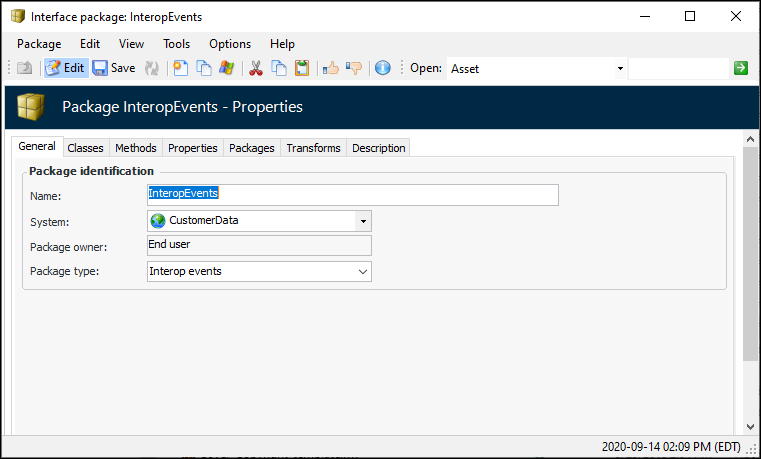This screenshot has width=761, height=459.
Task: Click the vertical scrollbar on the right
Action: (750, 250)
